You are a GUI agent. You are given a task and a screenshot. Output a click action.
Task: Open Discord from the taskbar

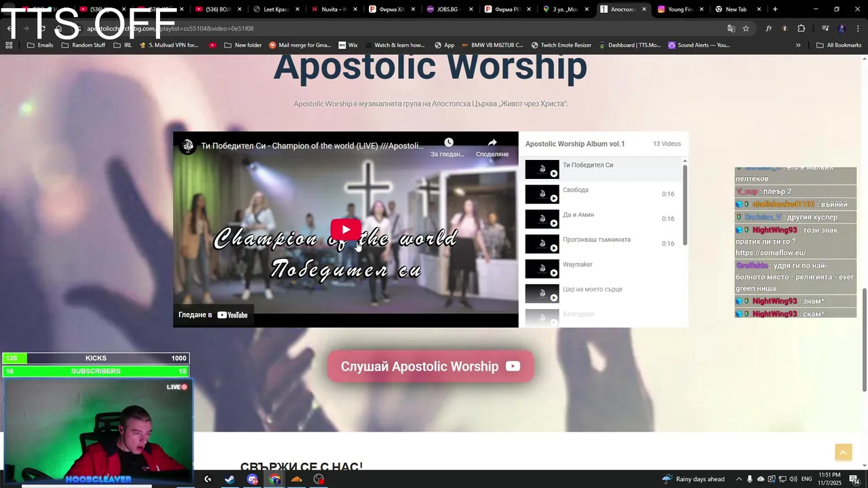[x=252, y=479]
